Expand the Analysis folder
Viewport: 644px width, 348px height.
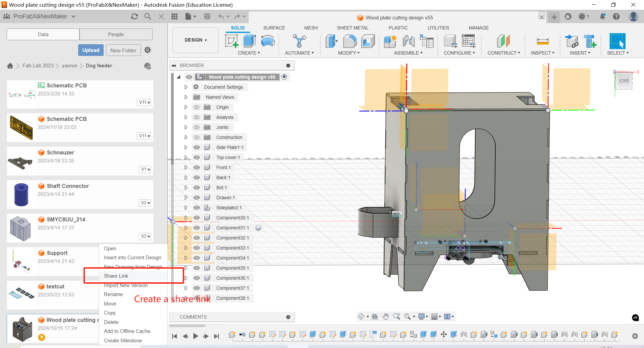coord(186,117)
